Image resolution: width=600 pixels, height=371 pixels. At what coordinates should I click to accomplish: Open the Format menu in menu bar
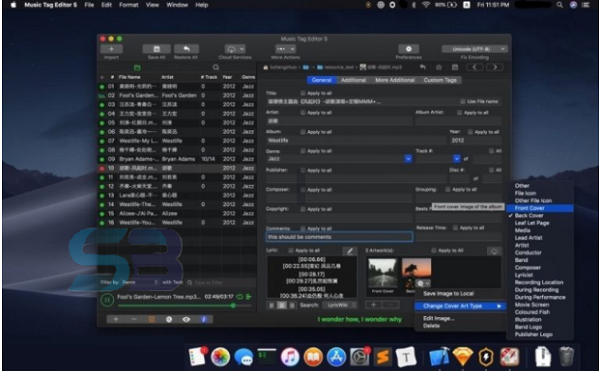[x=129, y=5]
